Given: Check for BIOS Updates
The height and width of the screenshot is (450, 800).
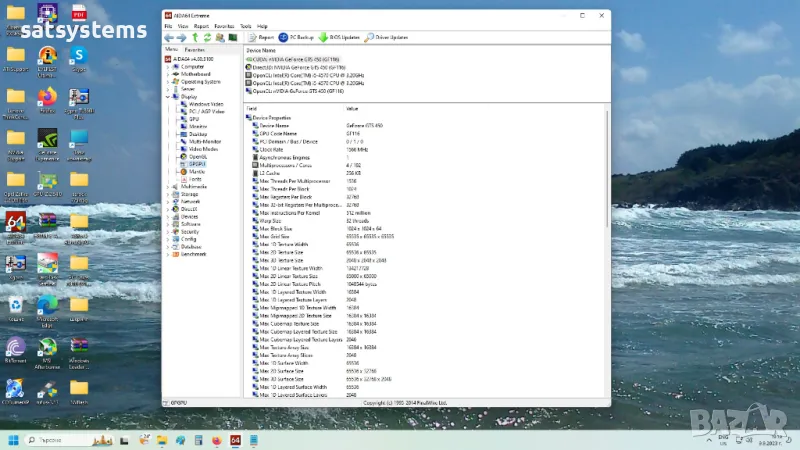Looking at the screenshot, I should click(339, 37).
